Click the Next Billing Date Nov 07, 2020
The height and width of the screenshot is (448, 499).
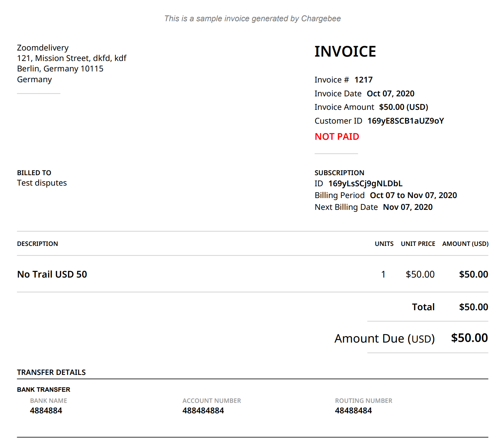point(407,207)
